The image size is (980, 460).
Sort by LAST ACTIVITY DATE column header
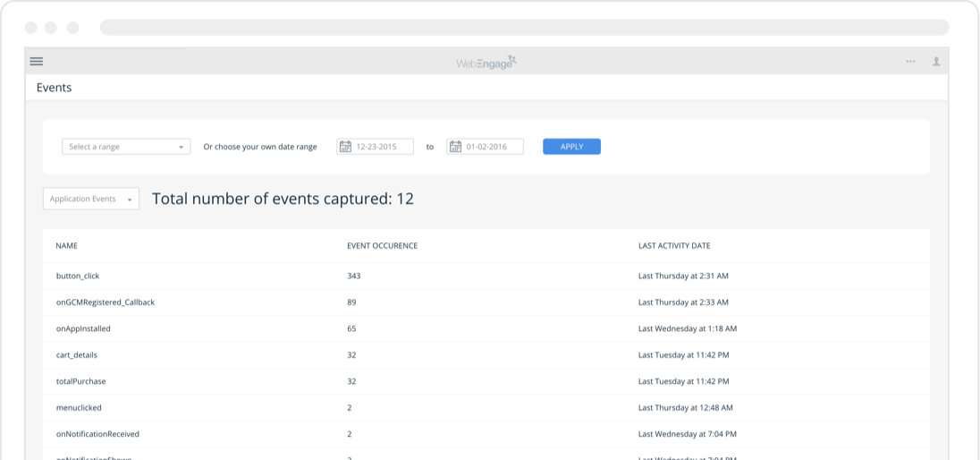(x=674, y=246)
